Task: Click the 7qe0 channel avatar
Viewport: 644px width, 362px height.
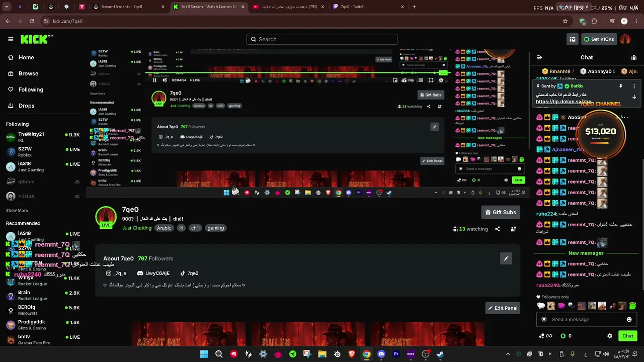Action: point(106,217)
